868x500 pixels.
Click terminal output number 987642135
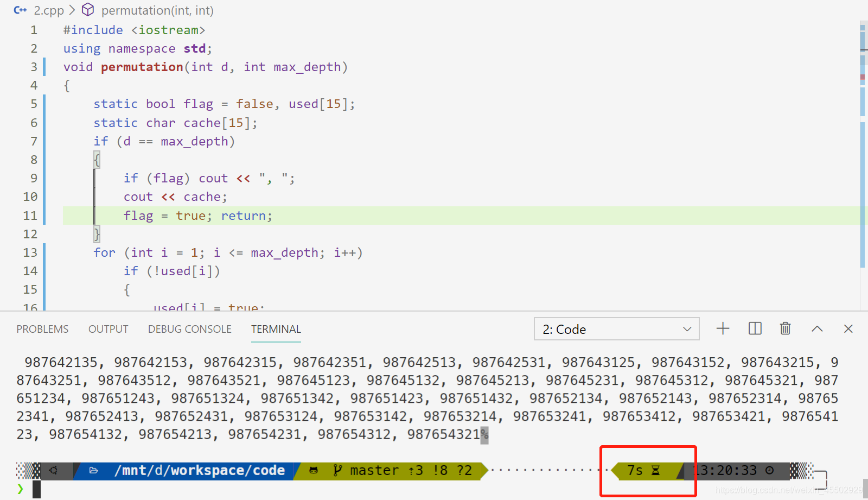61,362
